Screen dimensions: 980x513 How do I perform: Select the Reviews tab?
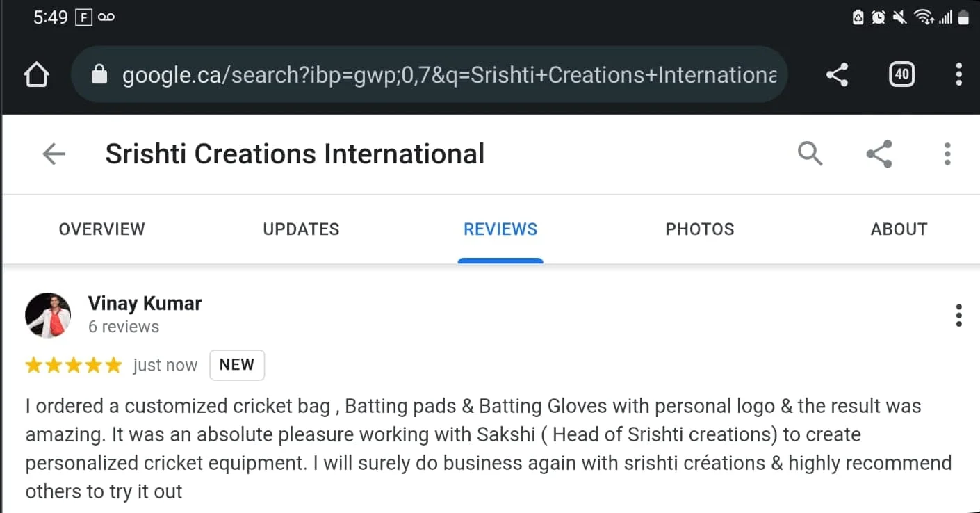point(500,229)
